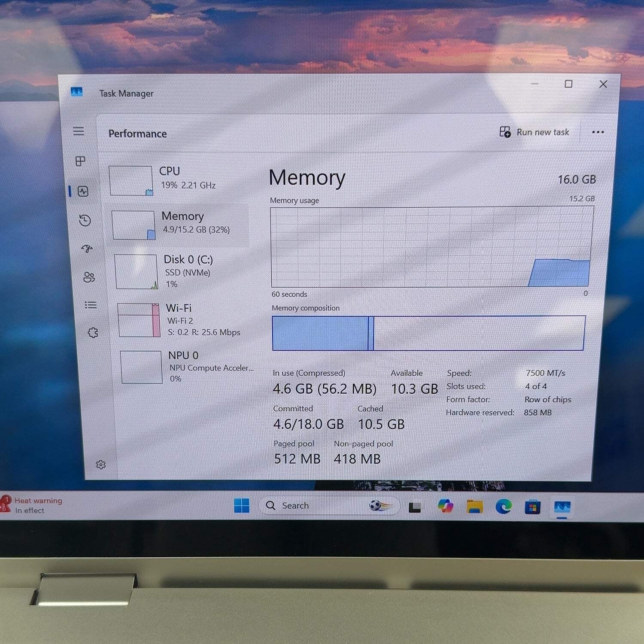This screenshot has width=644, height=644.
Task: Open File Explorer from the taskbar
Action: (x=474, y=507)
